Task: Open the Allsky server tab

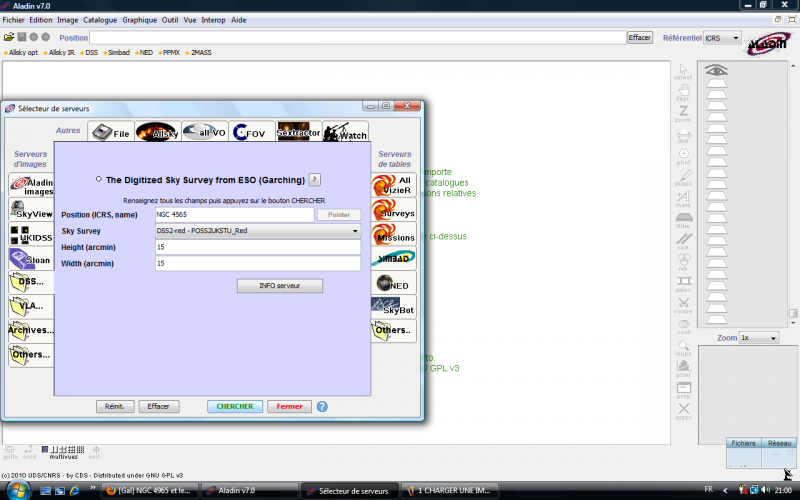Action: (158, 132)
